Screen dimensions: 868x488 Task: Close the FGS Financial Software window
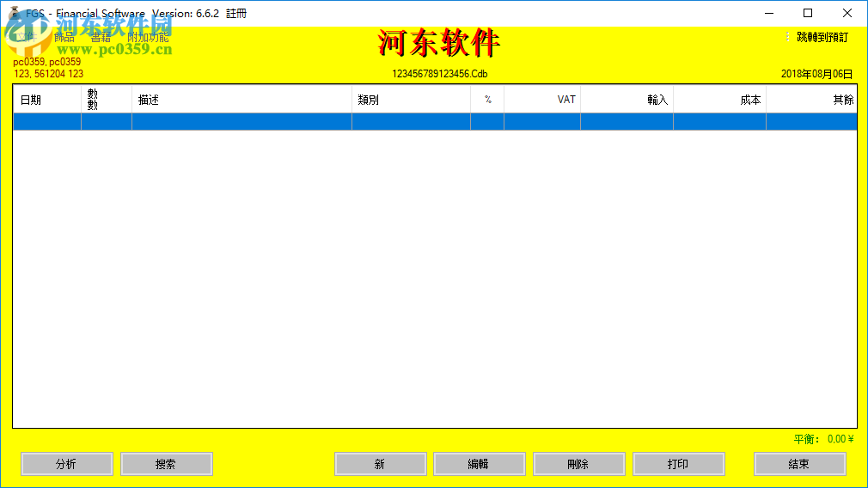847,13
